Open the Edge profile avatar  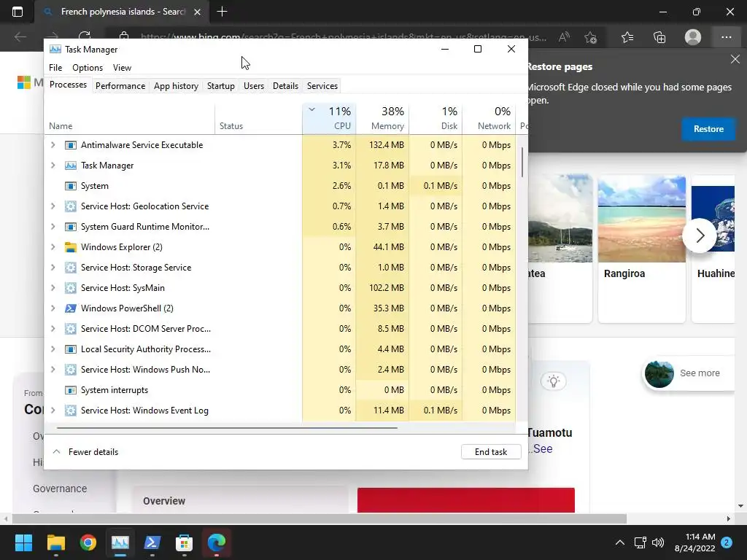tap(693, 37)
